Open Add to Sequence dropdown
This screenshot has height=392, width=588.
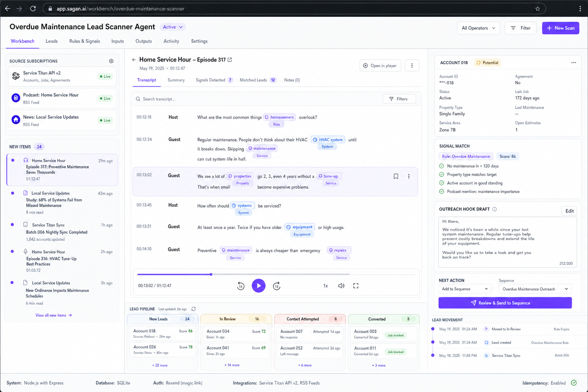pos(465,289)
